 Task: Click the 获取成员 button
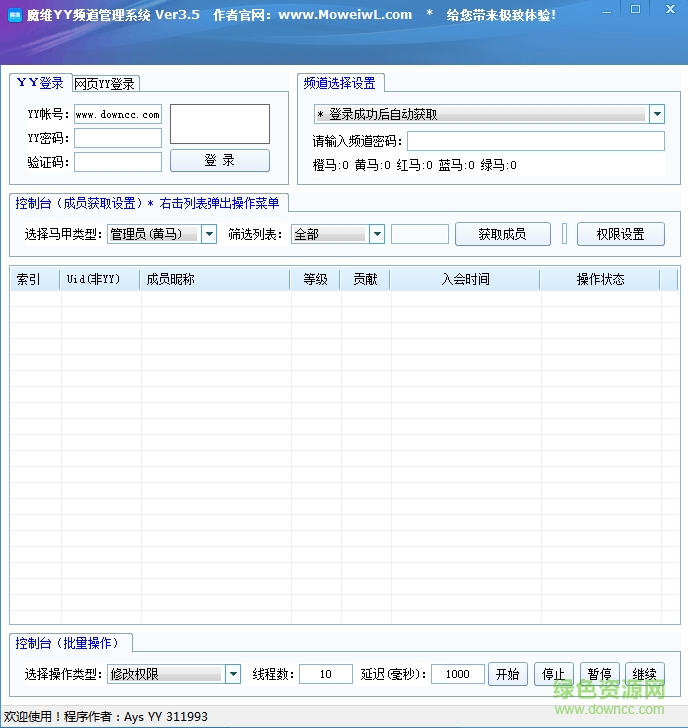click(503, 234)
